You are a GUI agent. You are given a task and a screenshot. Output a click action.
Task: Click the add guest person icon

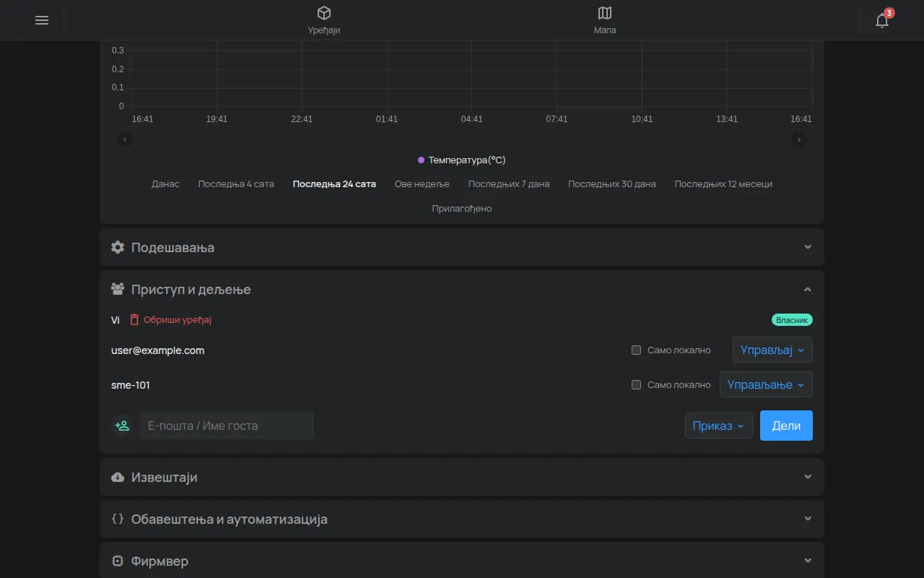123,426
